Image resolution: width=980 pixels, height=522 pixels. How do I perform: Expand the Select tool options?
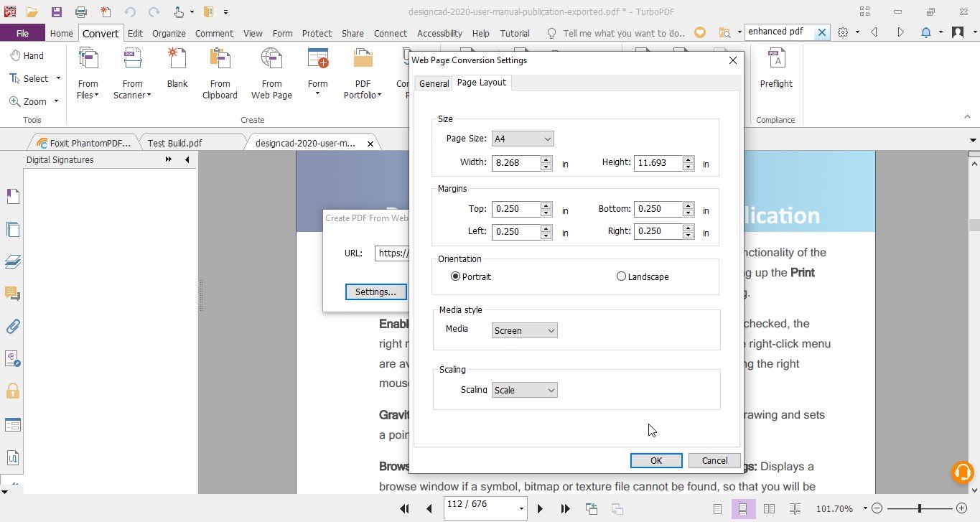tap(58, 78)
